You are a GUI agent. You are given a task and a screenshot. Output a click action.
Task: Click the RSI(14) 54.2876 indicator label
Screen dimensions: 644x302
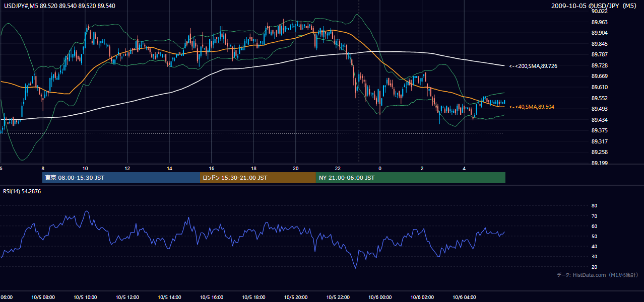tap(22, 191)
